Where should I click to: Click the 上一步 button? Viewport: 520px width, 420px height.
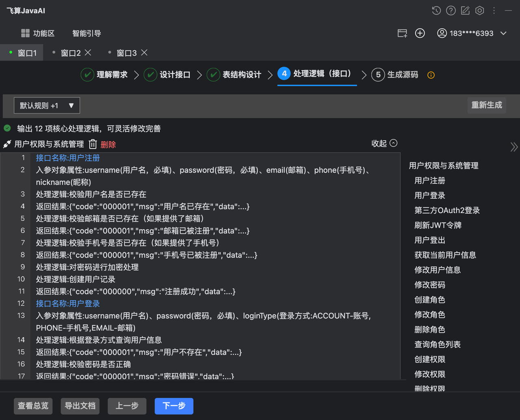coord(127,406)
